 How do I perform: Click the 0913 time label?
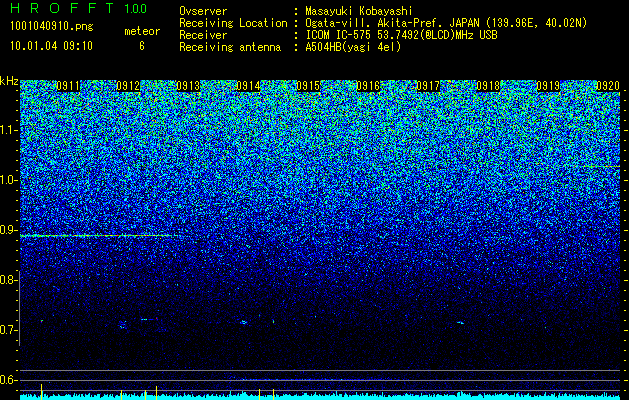pos(189,86)
